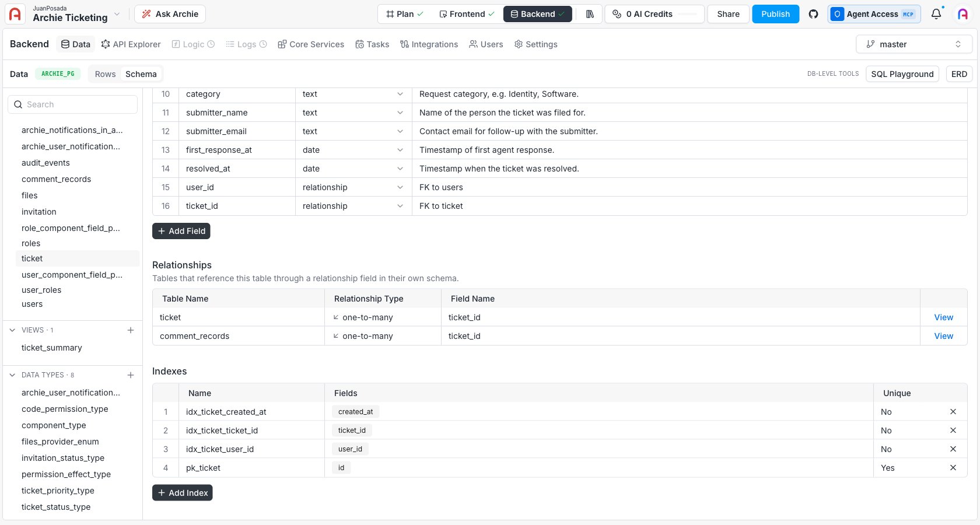Click the Share button

(x=728, y=14)
